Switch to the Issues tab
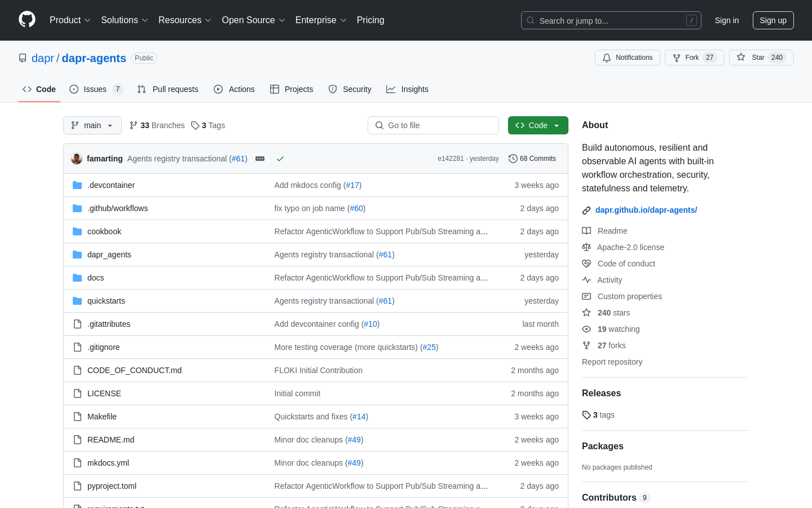This screenshot has width=812, height=508. click(96, 89)
